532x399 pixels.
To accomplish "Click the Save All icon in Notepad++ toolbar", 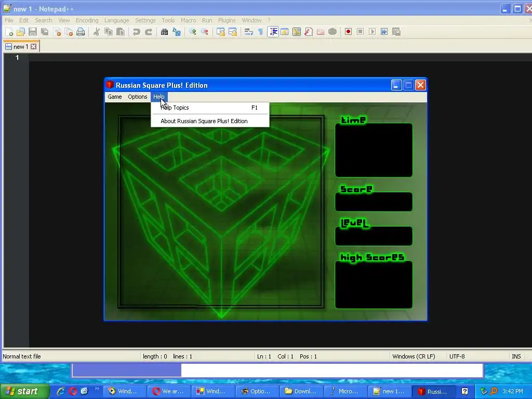I will click(45, 32).
